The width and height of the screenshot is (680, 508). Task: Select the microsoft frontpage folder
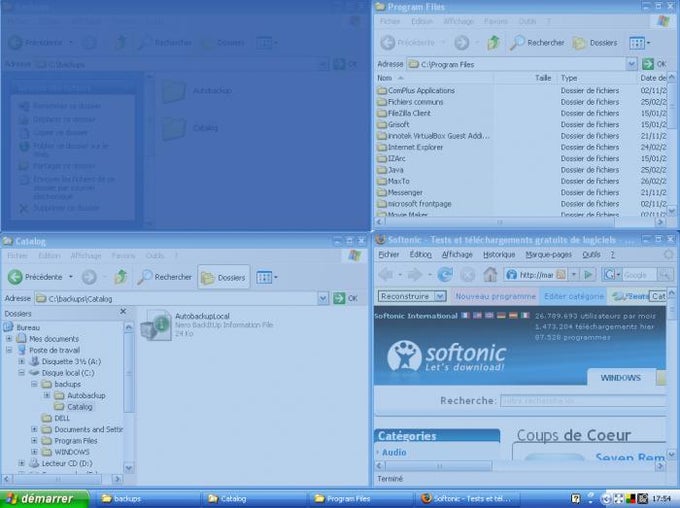pos(415,203)
